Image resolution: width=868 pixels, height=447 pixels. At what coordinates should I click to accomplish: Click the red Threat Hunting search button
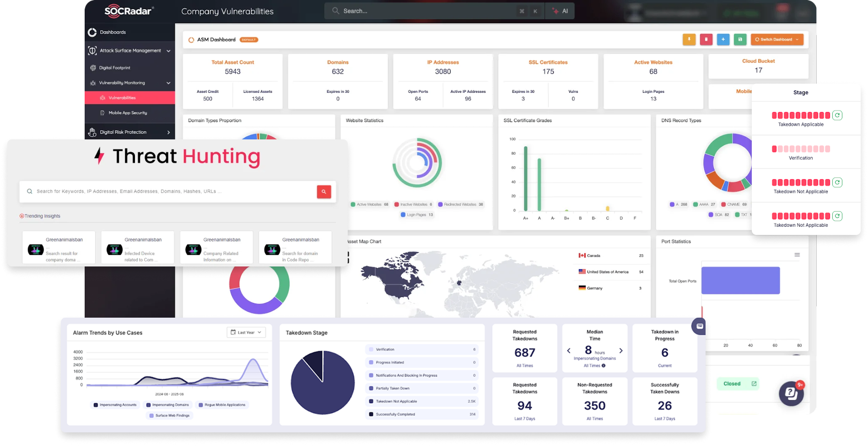(x=324, y=192)
